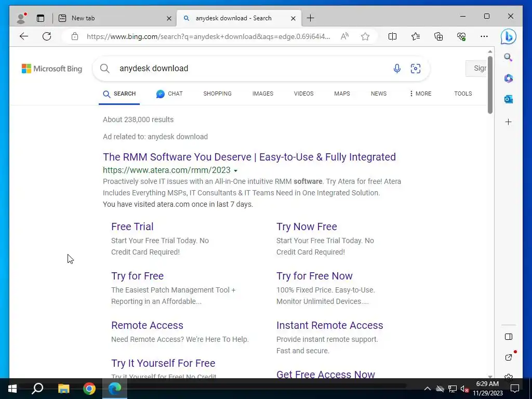This screenshot has height=399, width=532.
Task: Switch to the SHOPPING tab
Action: (217, 94)
